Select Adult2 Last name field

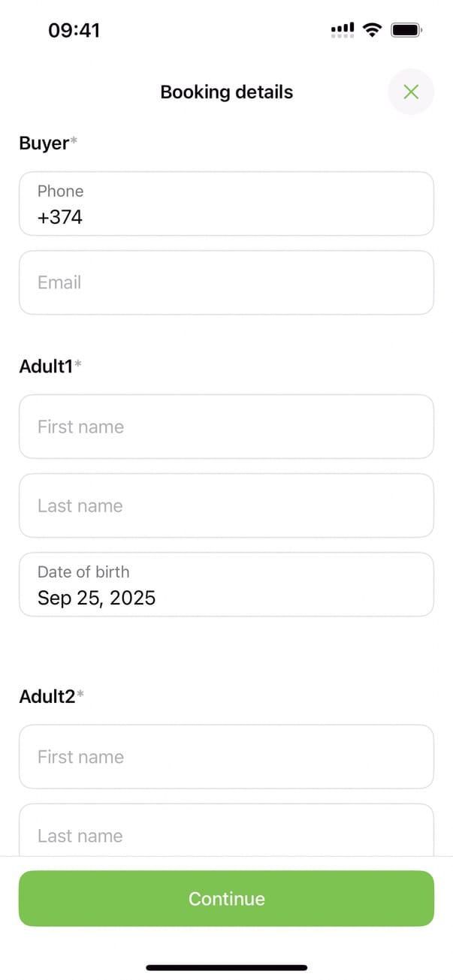coord(226,834)
